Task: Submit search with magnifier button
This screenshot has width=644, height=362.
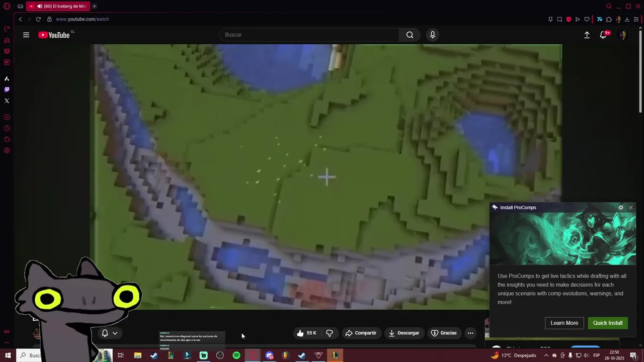Action: tap(410, 35)
